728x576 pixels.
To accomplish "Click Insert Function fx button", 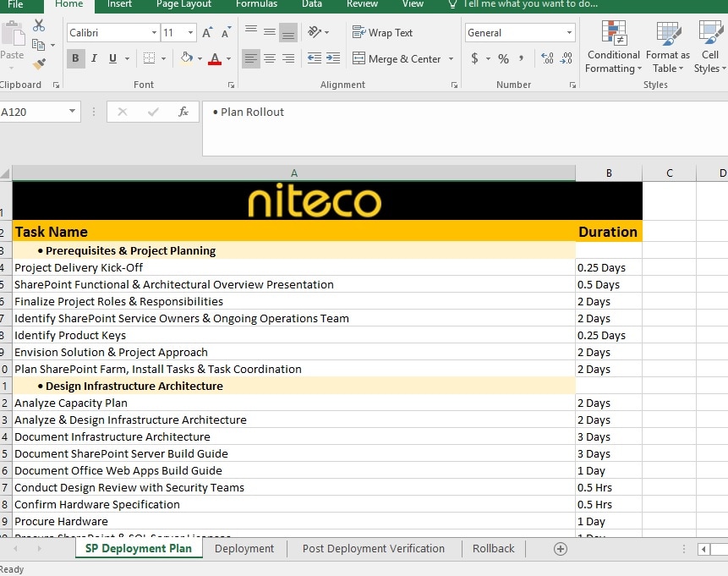I will [183, 112].
